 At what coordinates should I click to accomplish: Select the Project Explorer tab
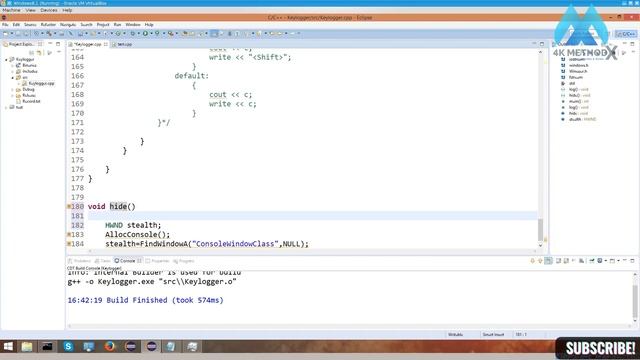click(21, 44)
